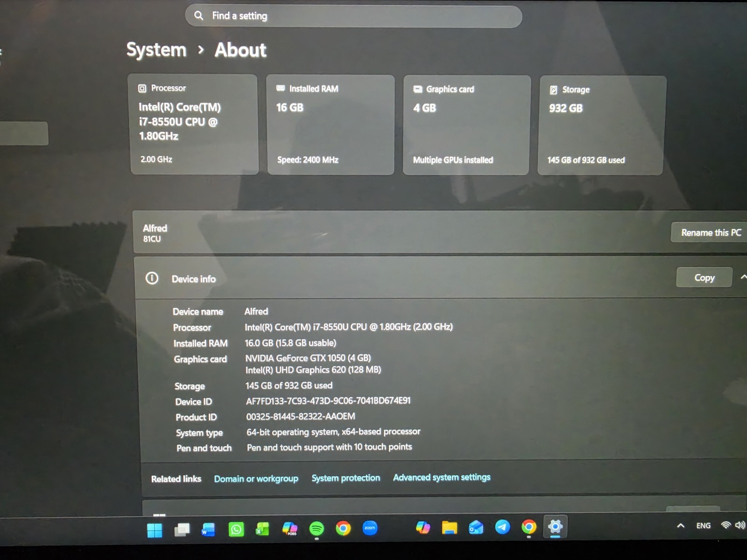Copy the device info
The height and width of the screenshot is (560, 747).
coord(704,278)
